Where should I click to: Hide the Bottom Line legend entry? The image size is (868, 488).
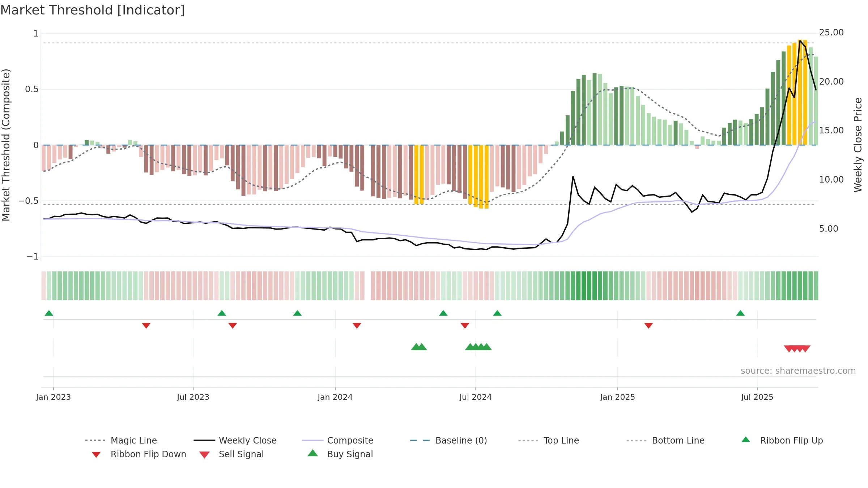coord(665,440)
